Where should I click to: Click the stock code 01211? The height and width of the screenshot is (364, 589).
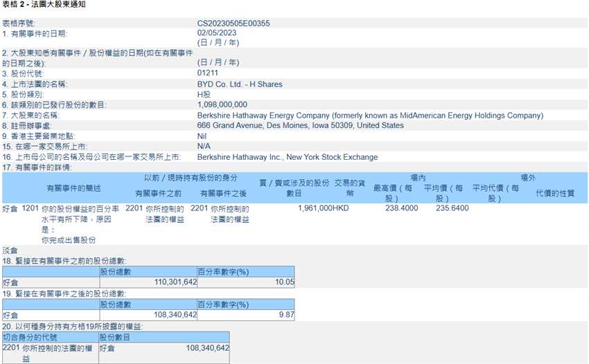tap(207, 73)
